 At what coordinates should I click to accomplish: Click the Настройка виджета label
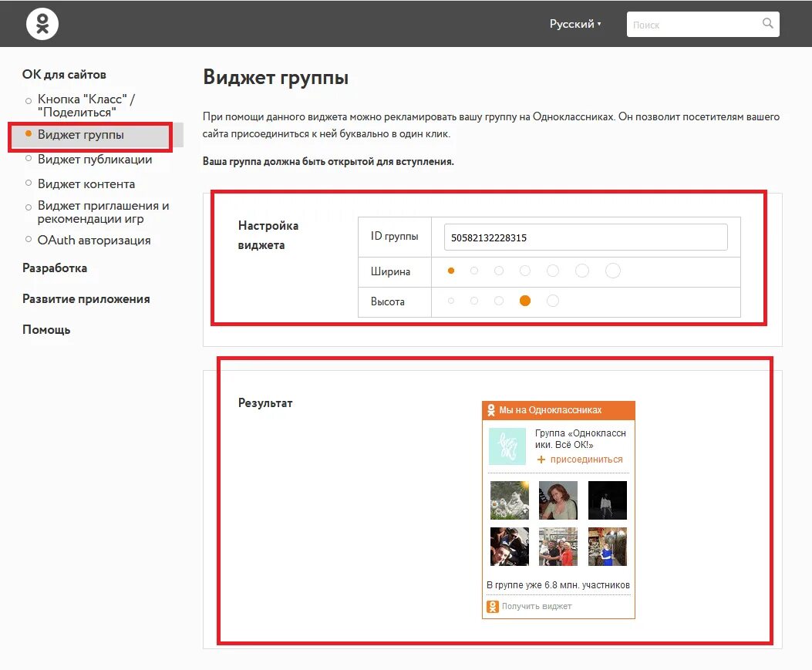click(x=268, y=235)
